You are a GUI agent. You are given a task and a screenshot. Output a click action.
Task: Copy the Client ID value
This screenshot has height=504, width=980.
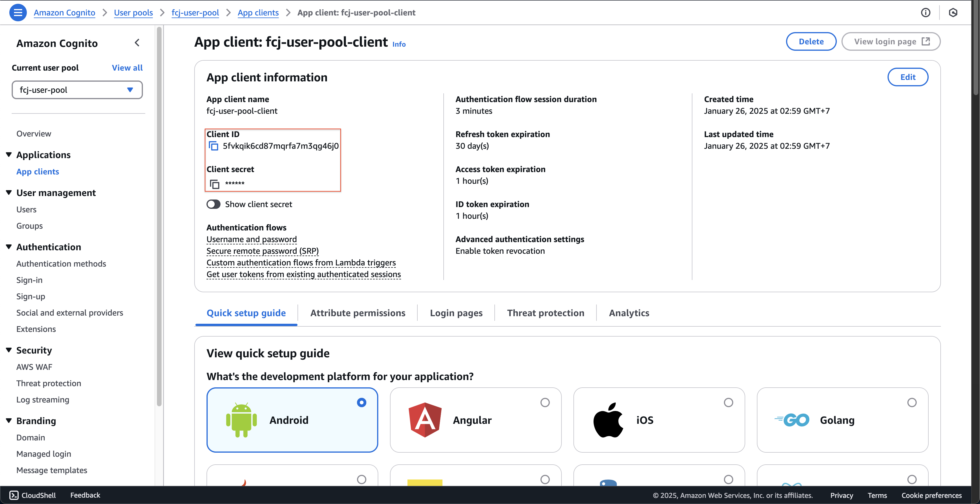[x=214, y=146]
